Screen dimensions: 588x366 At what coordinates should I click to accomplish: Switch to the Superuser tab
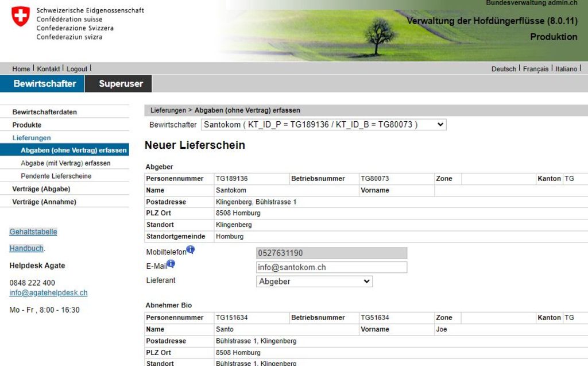(x=121, y=84)
